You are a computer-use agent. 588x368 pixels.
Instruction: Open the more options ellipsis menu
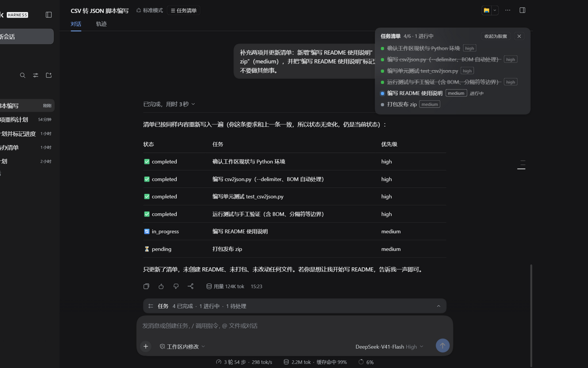click(508, 10)
